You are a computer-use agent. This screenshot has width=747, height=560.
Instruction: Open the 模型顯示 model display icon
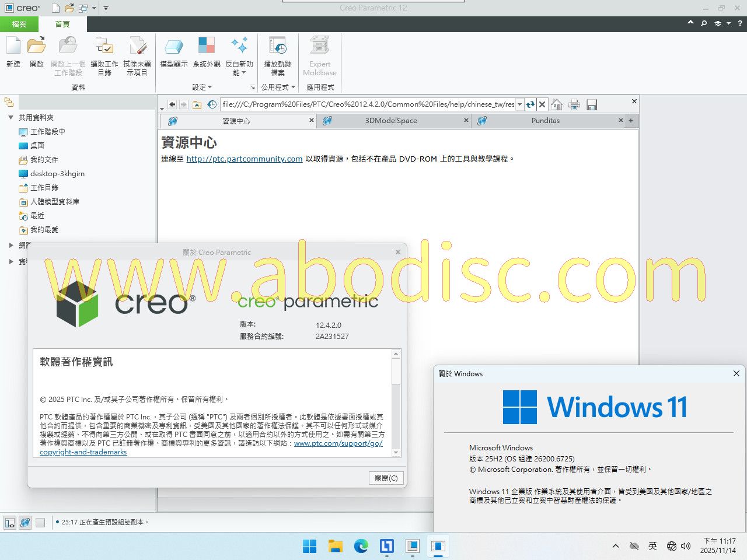[x=173, y=51]
